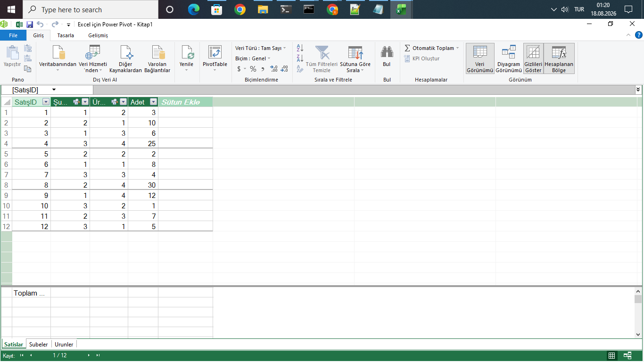
Task: Select Adet cell with value 30
Action: (x=143, y=185)
